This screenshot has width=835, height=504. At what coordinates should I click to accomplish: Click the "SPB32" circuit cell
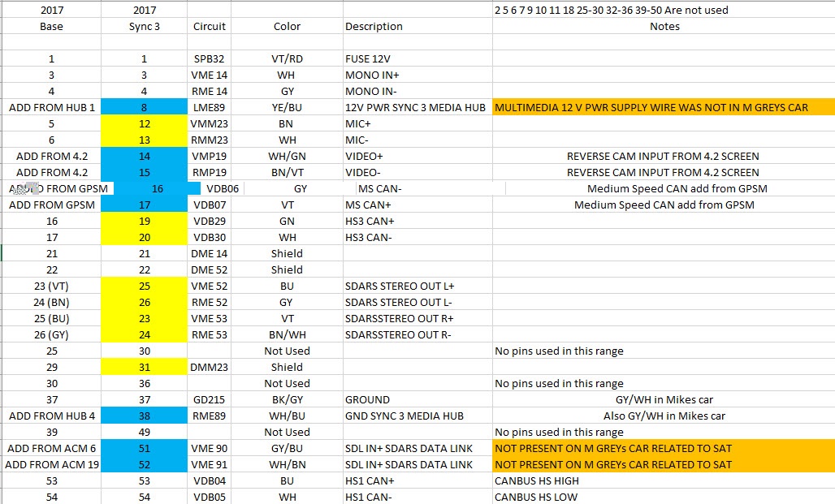tap(210, 58)
